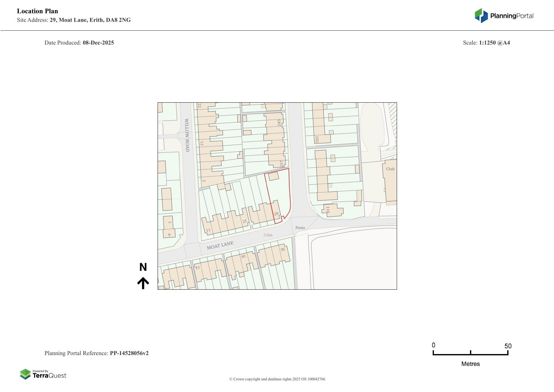Click the MOAT LANE road label
Screen dimensions: 554x392
(220, 245)
